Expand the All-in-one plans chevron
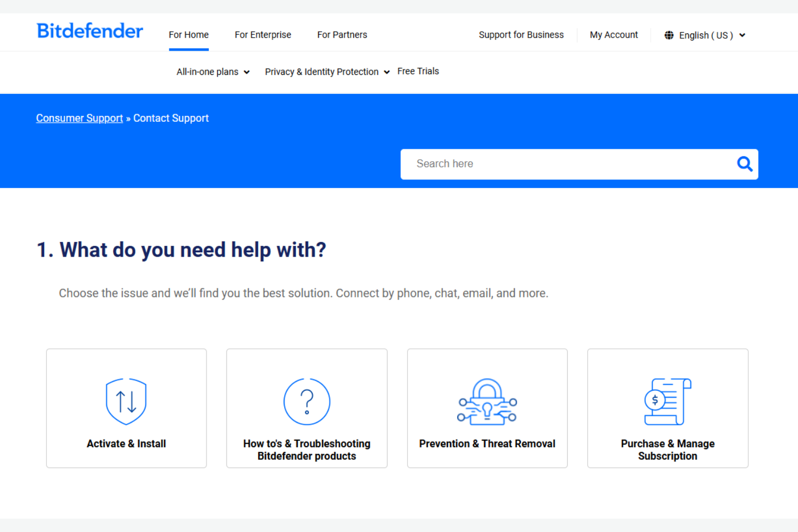The width and height of the screenshot is (798, 532). pyautogui.click(x=246, y=72)
